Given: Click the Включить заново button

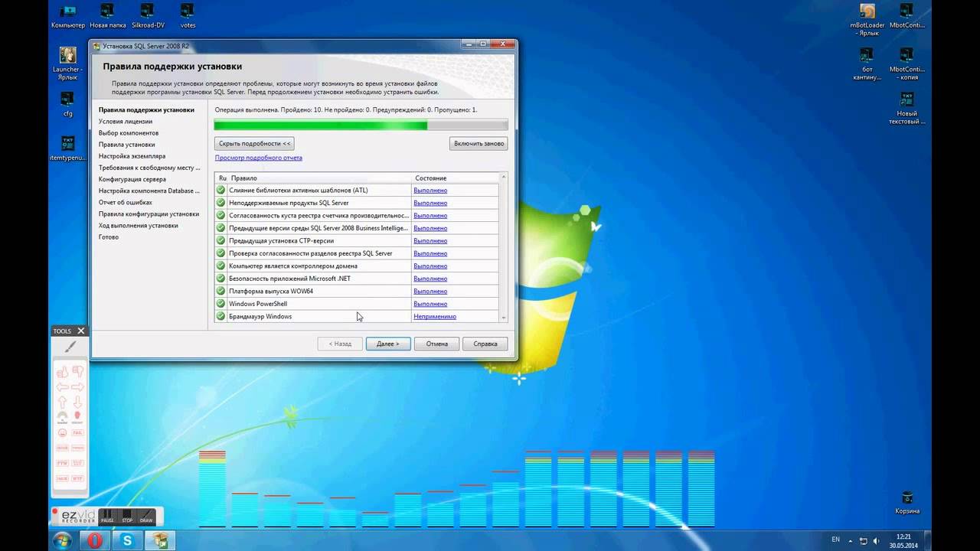Looking at the screenshot, I should (479, 143).
